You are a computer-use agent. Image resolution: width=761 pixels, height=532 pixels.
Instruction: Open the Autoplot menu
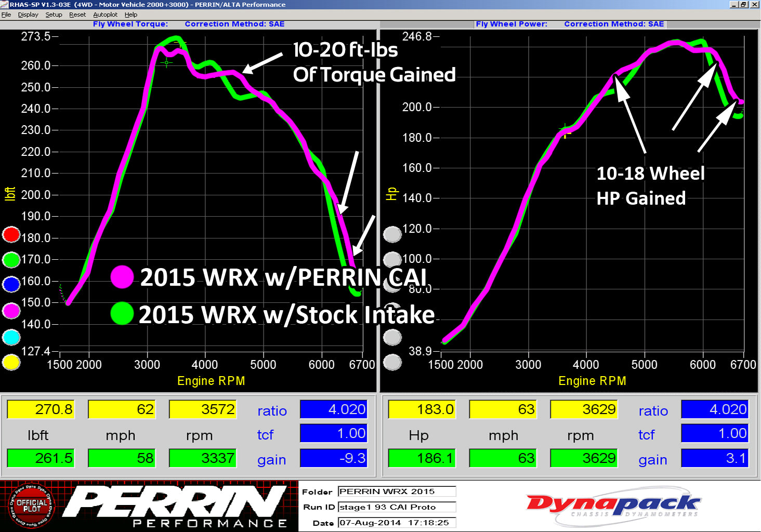[x=105, y=15]
